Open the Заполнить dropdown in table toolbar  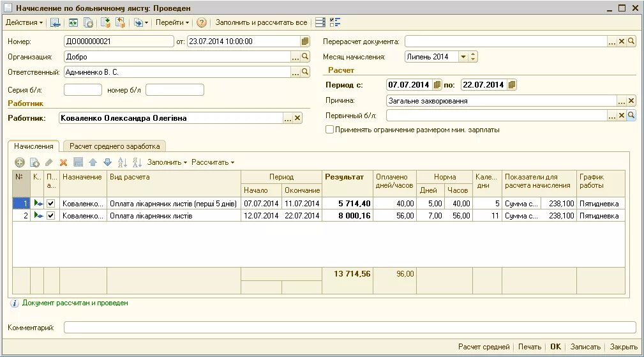(167, 162)
